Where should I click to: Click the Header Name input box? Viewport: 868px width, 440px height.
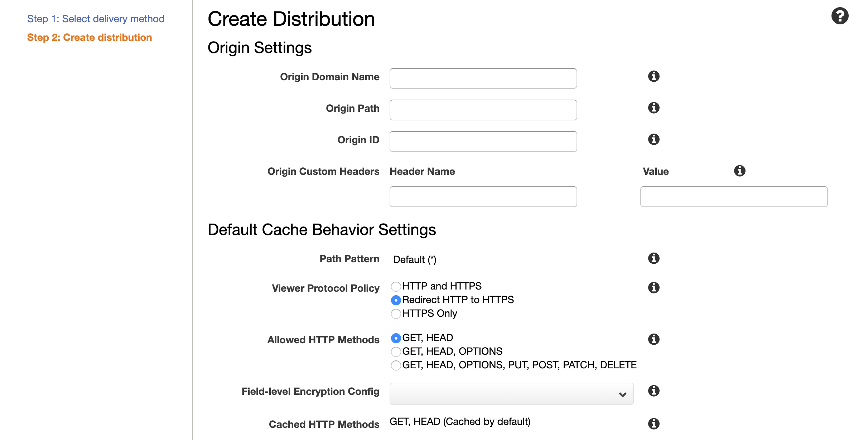click(483, 197)
